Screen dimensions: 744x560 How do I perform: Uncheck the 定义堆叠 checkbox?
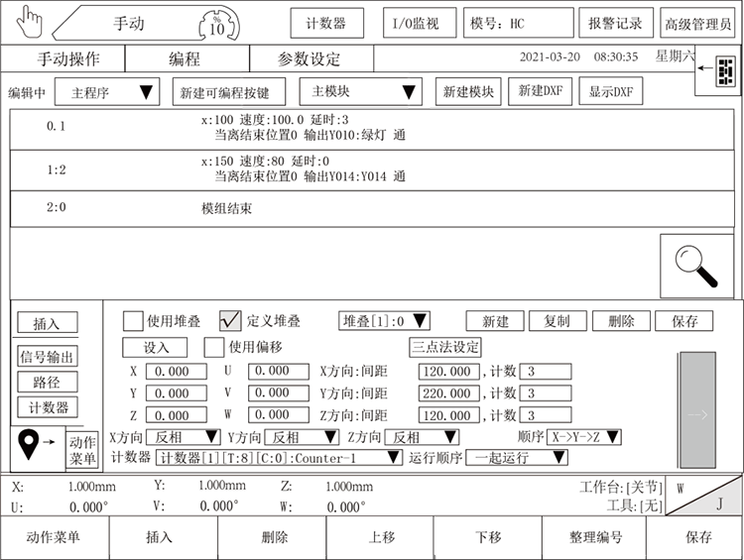tap(230, 320)
